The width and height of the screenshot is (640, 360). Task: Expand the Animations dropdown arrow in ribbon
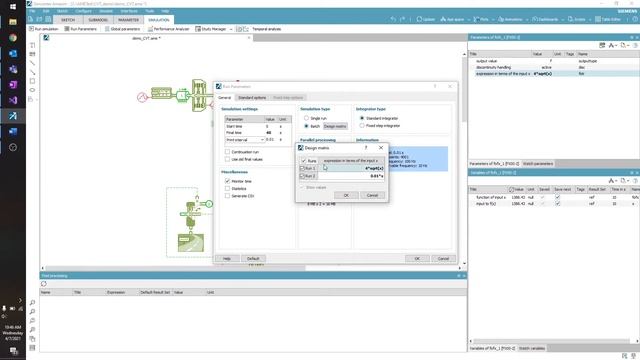[527, 19]
